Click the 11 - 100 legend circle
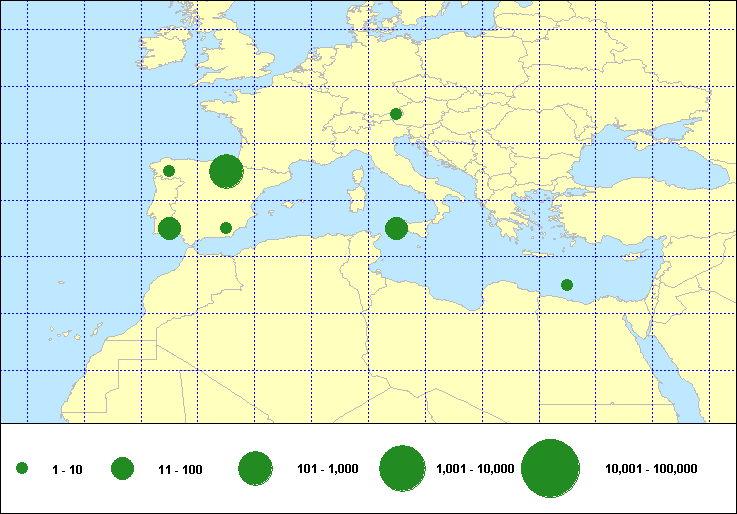737x514 pixels. 123,469
